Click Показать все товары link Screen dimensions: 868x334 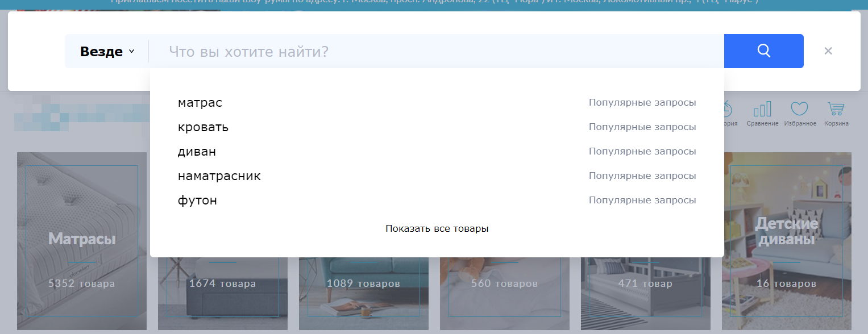point(437,228)
